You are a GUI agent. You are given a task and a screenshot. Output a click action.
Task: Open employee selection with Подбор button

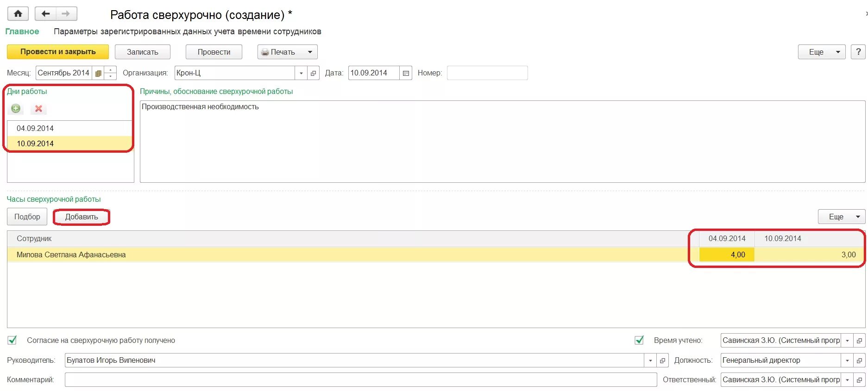[x=27, y=217]
